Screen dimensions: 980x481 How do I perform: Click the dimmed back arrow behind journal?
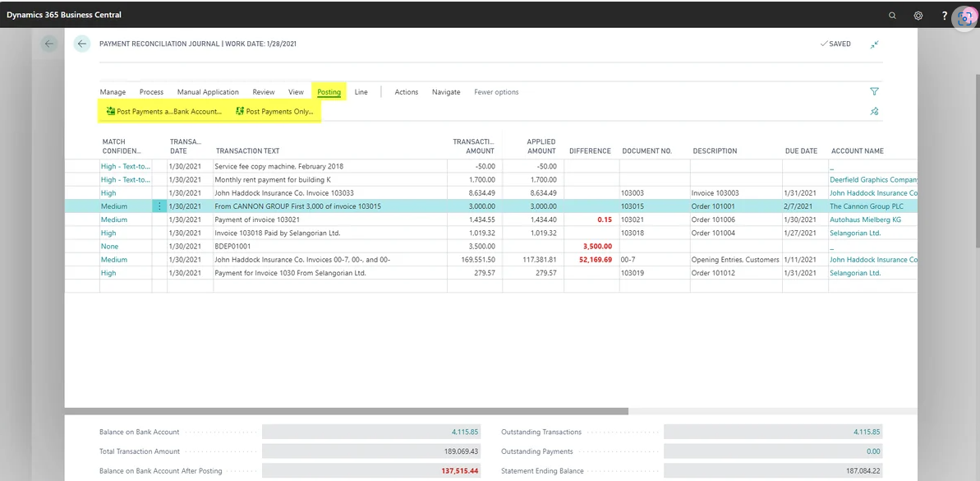(x=48, y=44)
